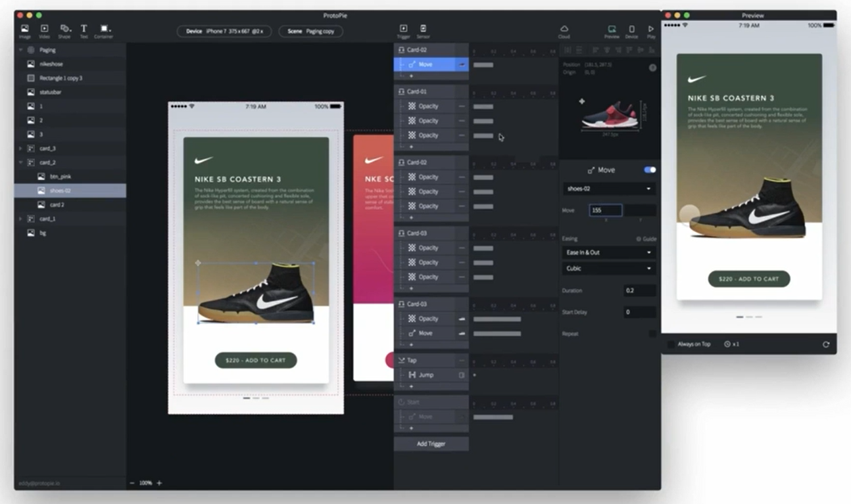Collapse the card_2 container layer
Image resolution: width=851 pixels, height=504 pixels.
click(20, 162)
